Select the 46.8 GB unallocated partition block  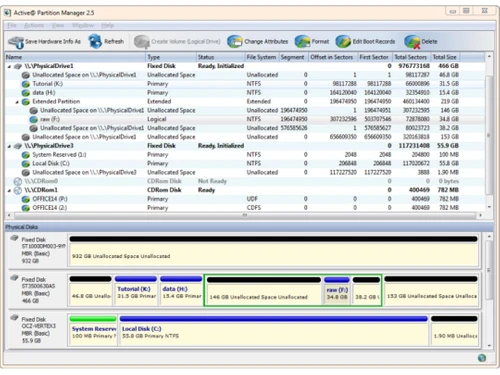(91, 290)
